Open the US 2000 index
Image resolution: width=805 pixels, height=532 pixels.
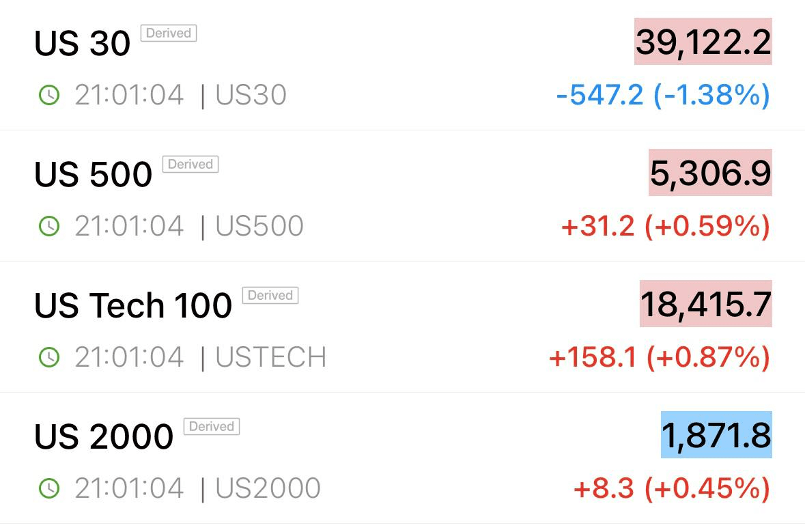point(403,458)
